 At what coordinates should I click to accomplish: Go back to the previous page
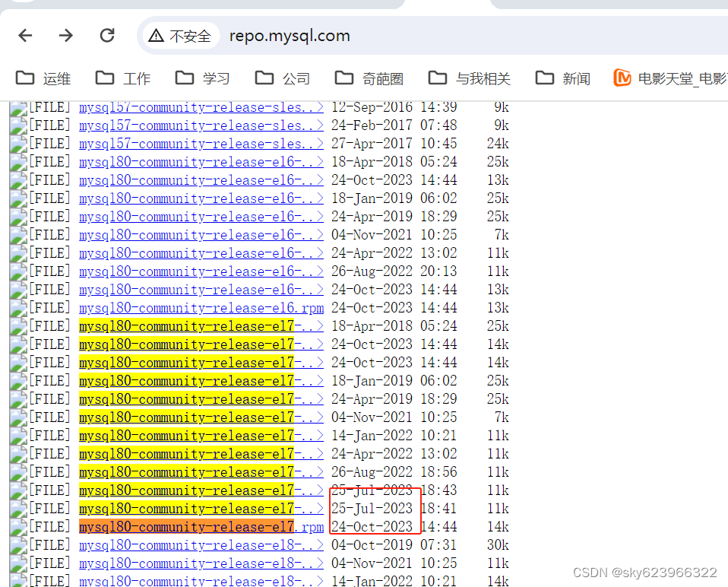click(25, 35)
